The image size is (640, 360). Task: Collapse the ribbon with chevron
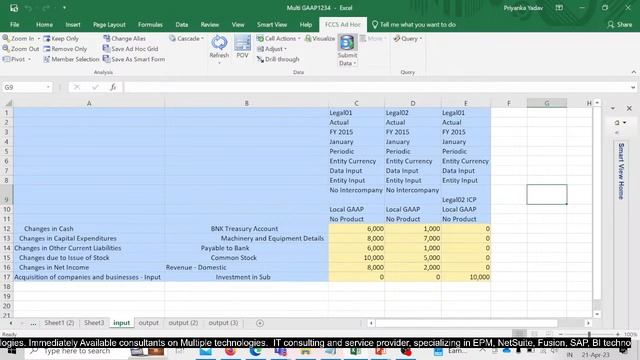pos(633,72)
